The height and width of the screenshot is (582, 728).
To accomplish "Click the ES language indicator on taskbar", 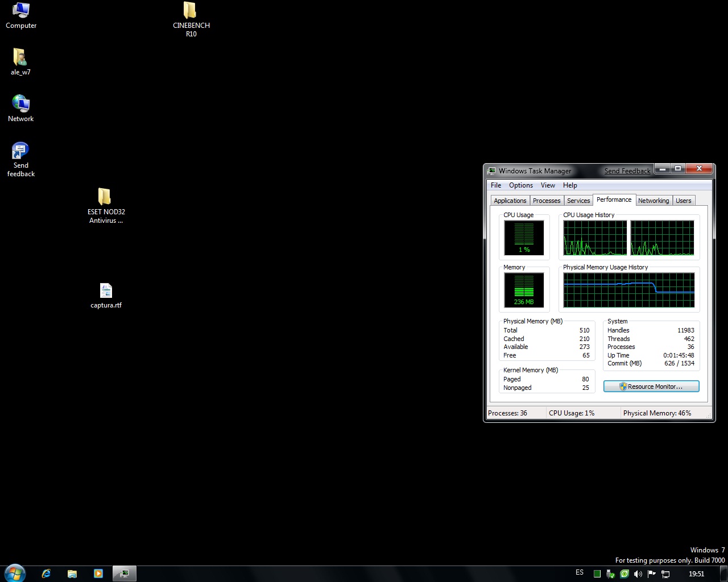I will pos(580,572).
